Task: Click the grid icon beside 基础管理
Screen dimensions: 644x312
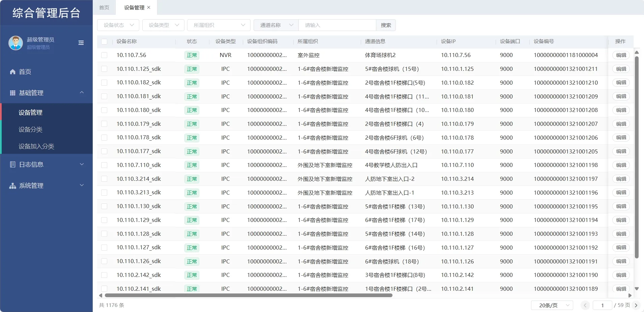Action: click(x=13, y=93)
